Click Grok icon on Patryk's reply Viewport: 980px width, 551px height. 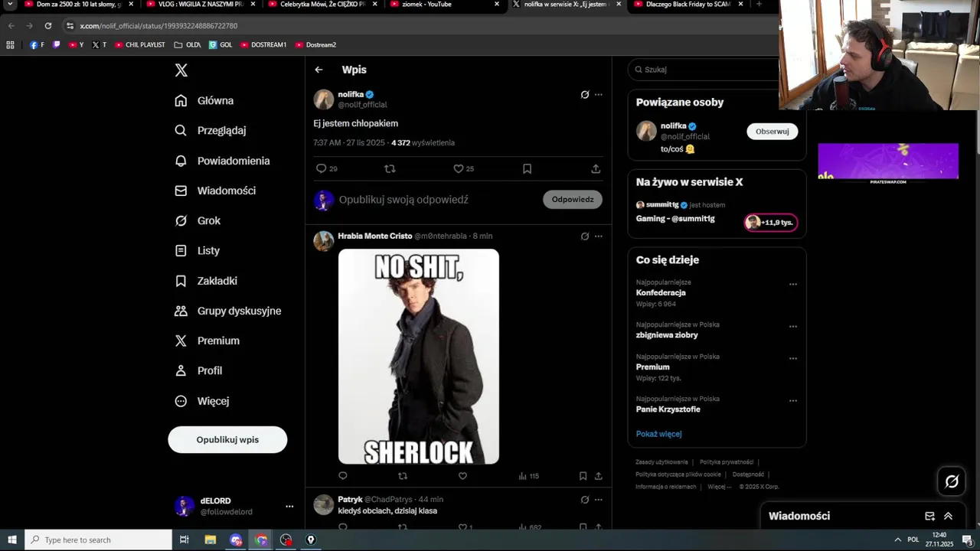585,500
